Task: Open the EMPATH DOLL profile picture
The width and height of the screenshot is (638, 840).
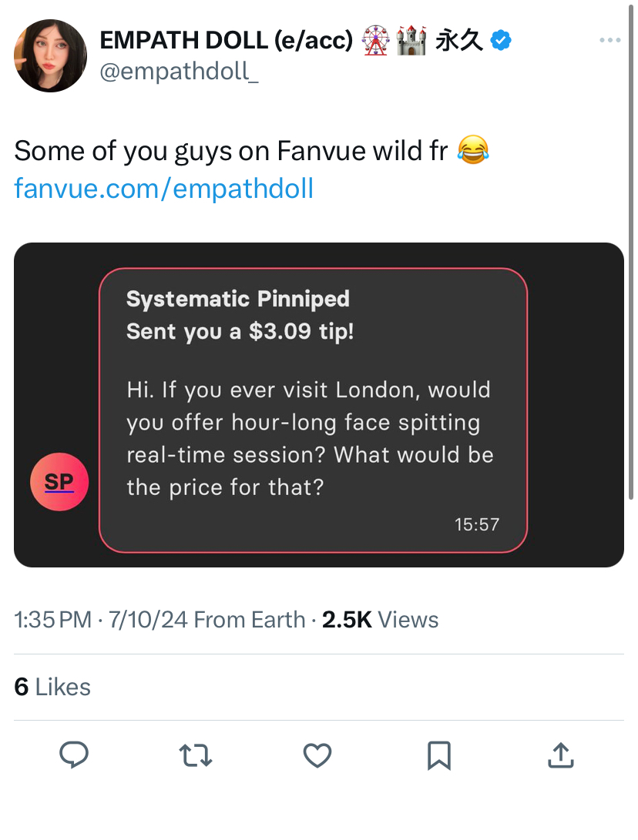Action: tap(50, 55)
